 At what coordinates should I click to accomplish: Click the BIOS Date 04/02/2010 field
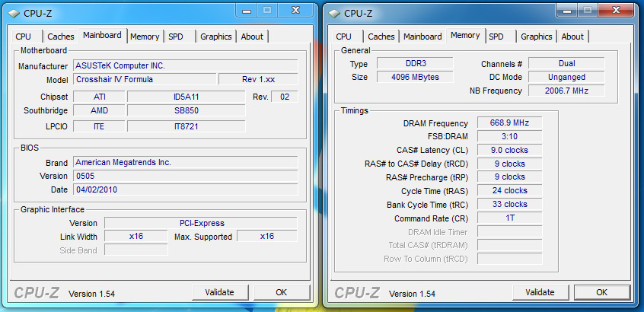pyautogui.click(x=186, y=189)
